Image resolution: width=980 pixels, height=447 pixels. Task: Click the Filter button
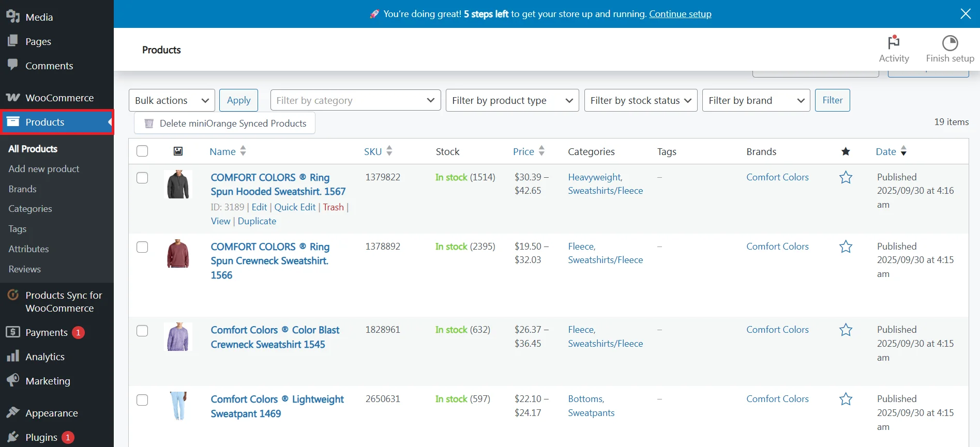(x=832, y=100)
